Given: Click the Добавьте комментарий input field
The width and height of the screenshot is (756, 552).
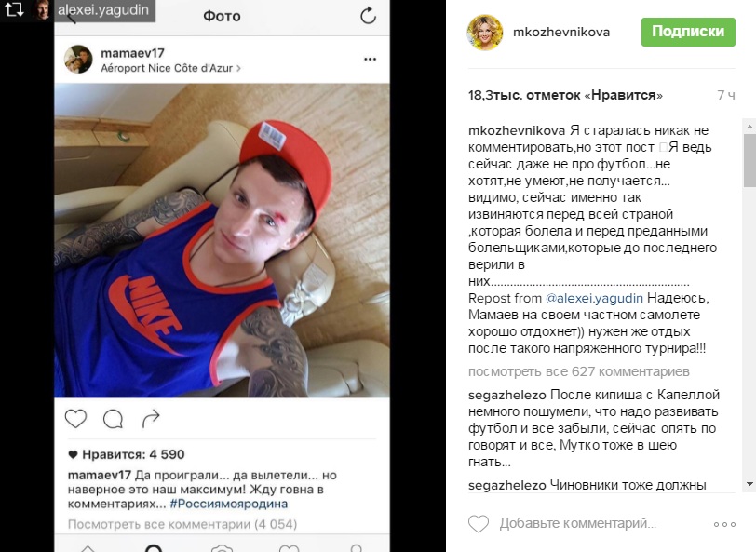Looking at the screenshot, I should 577,523.
